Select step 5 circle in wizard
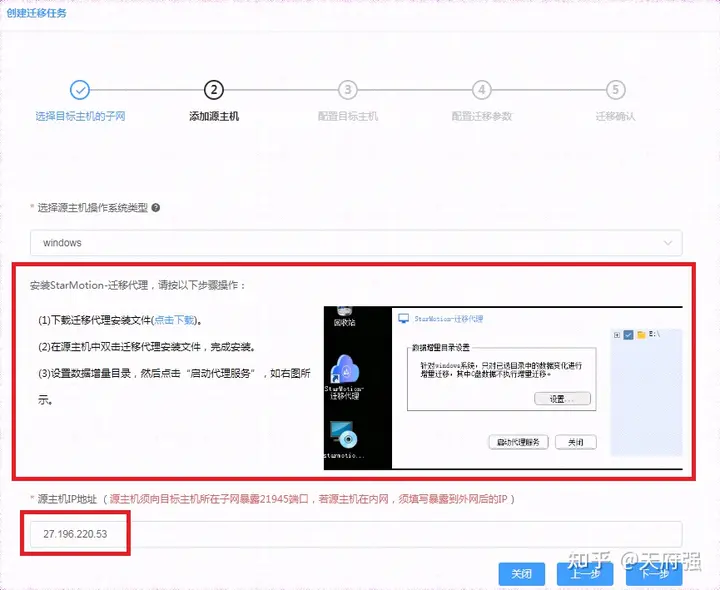Viewport: 720px width, 590px height. tap(615, 90)
